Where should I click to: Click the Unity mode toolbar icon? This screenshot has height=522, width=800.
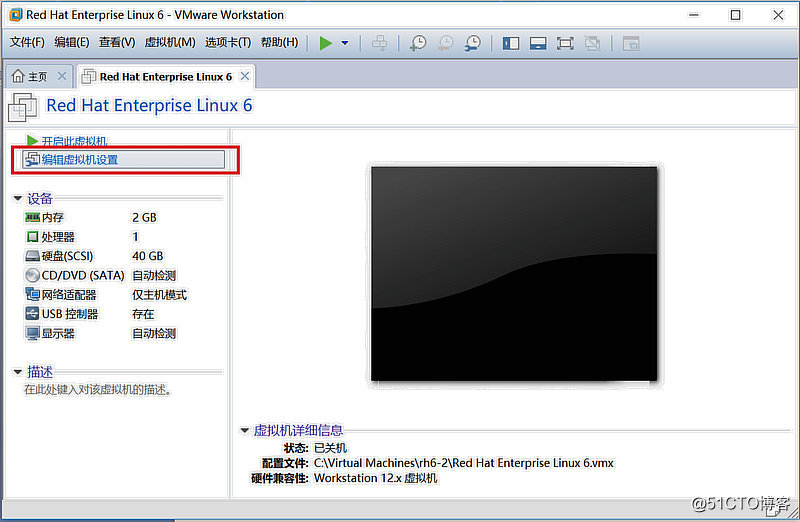(x=592, y=43)
